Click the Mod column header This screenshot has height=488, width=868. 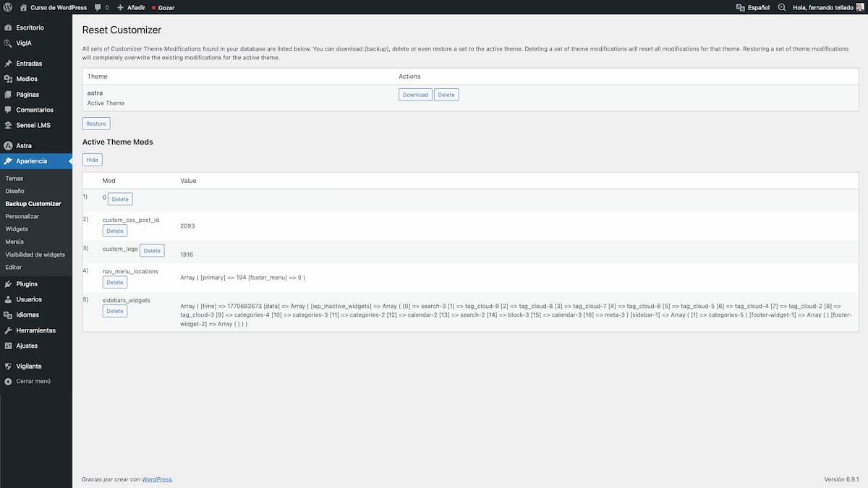(109, 180)
